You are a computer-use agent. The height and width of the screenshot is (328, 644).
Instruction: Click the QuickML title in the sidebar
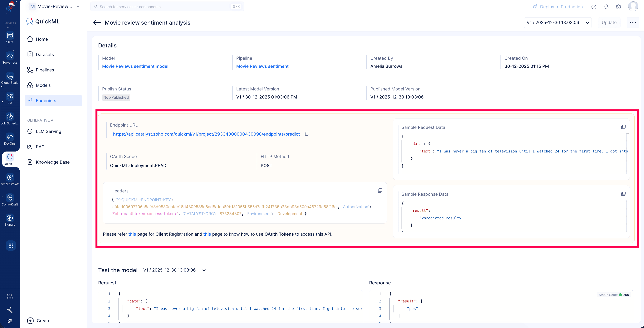click(47, 22)
